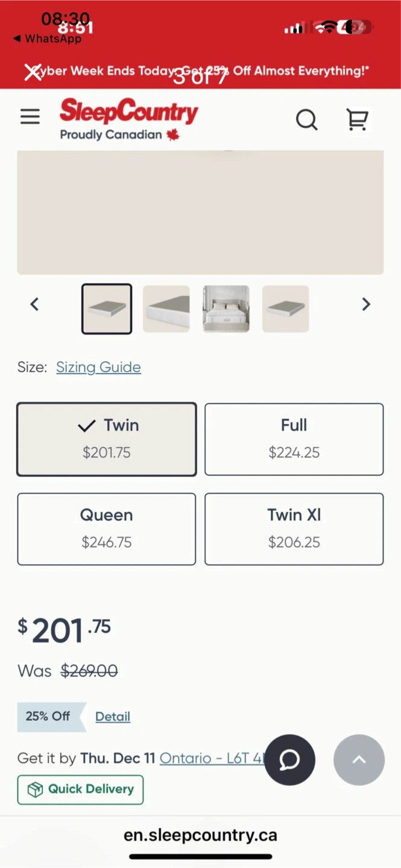Open the Sizing Guide link
This screenshot has width=401, height=868.
click(x=98, y=367)
